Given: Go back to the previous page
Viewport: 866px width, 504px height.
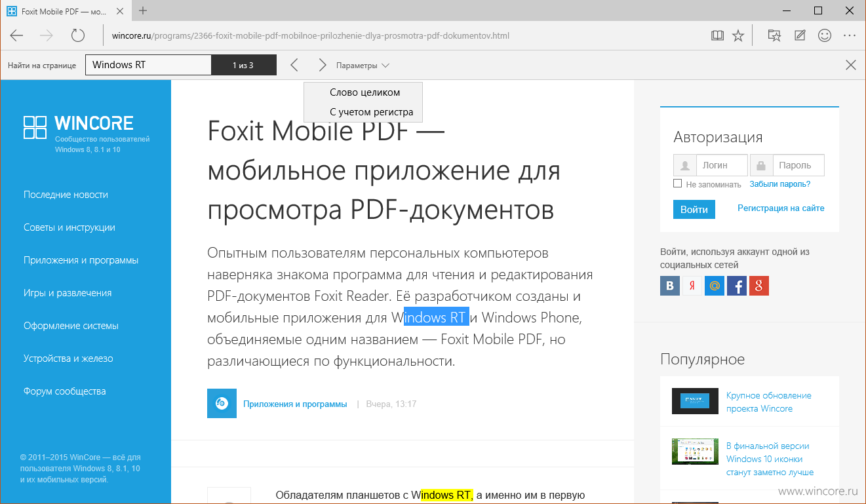Looking at the screenshot, I should 16,35.
